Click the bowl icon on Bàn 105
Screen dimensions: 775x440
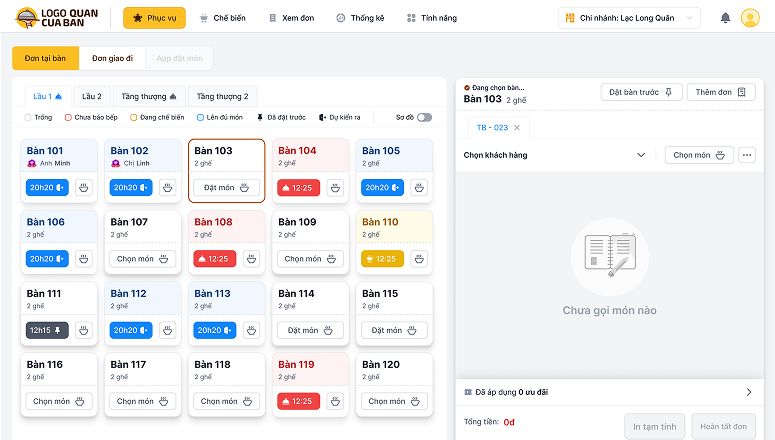419,187
